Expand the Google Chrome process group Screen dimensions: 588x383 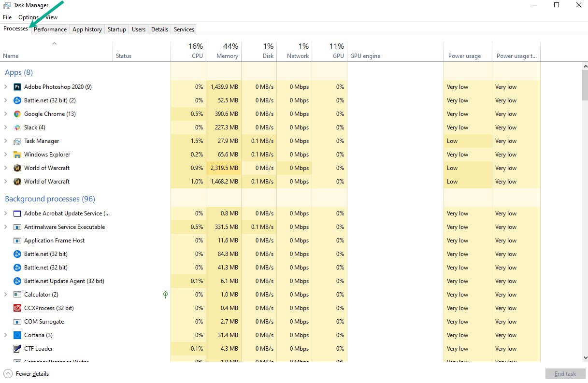click(x=7, y=114)
